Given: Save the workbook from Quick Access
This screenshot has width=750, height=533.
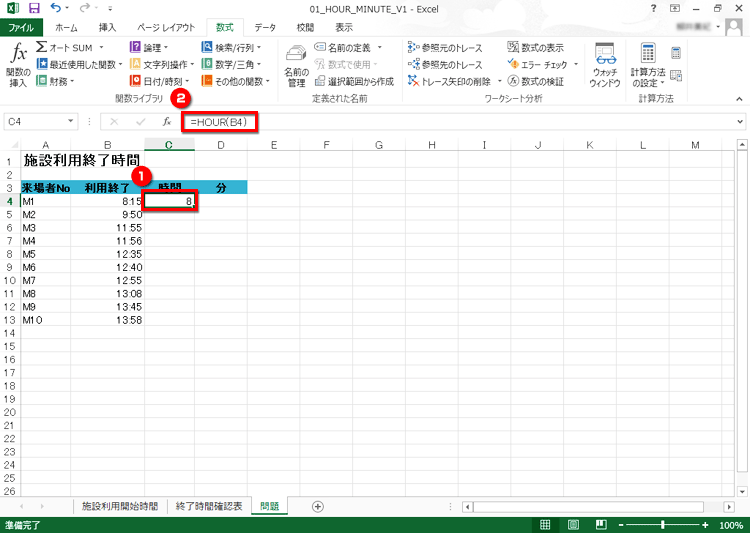Looking at the screenshot, I should pyautogui.click(x=34, y=8).
